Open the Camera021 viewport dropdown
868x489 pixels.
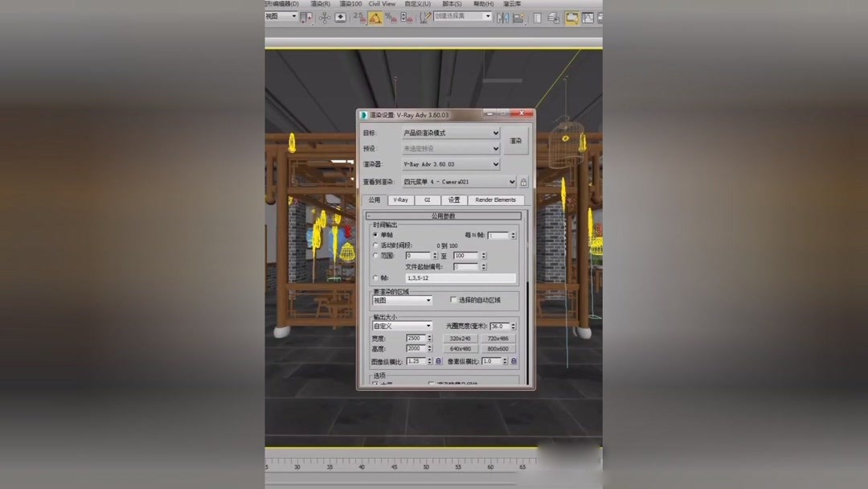457,182
